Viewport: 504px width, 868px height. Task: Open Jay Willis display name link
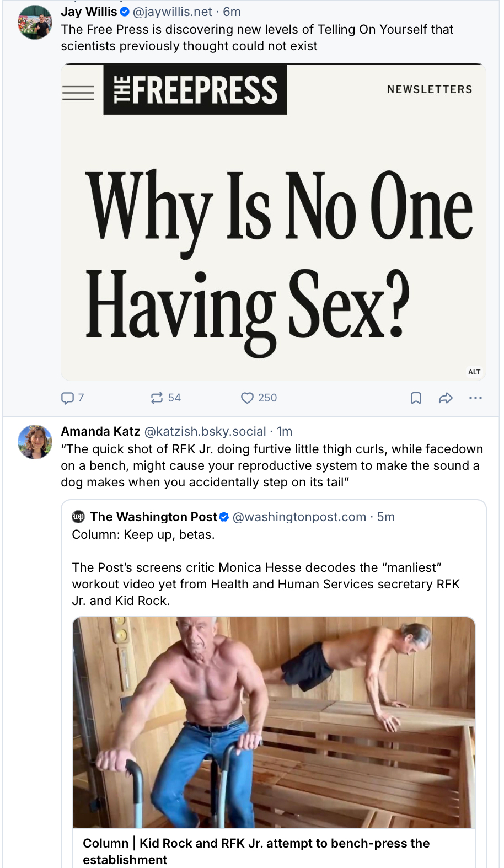click(89, 12)
